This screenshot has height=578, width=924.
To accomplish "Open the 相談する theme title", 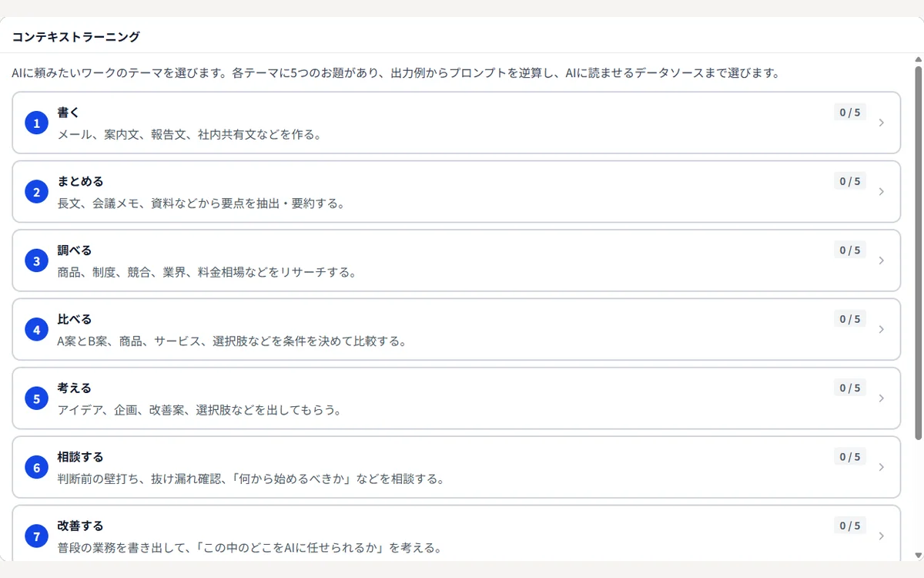I will coord(80,457).
